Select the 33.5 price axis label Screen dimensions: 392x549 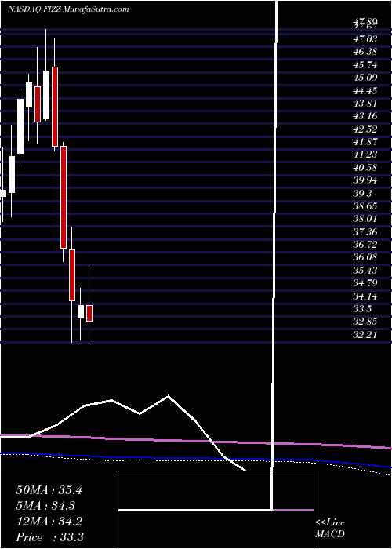coord(362,310)
